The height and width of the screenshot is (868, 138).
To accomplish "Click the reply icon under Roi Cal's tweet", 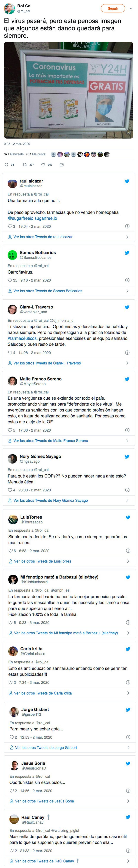I will [6, 165].
